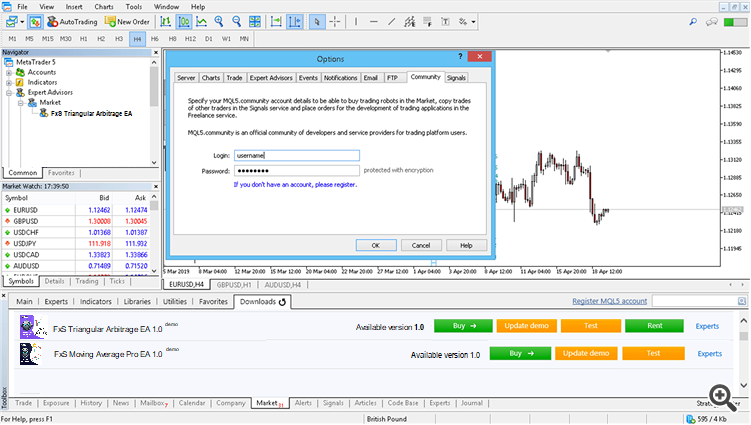Switch chart to candlesticks type
This screenshot has width=751, height=425.
pos(184,22)
